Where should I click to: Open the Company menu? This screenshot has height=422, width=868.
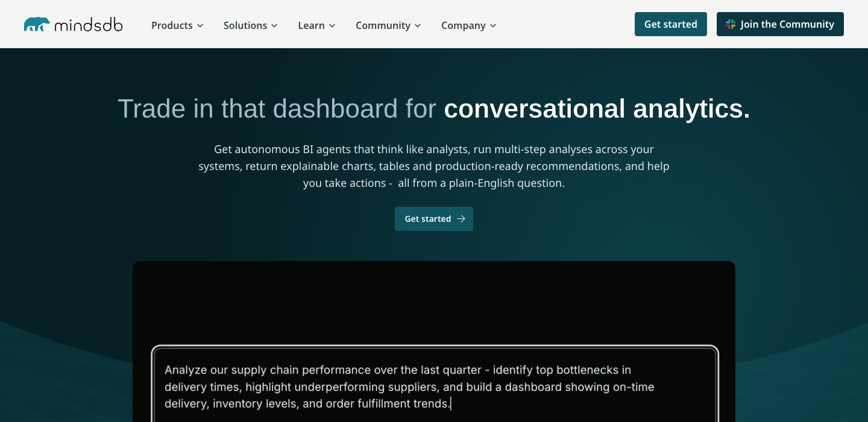tap(469, 25)
